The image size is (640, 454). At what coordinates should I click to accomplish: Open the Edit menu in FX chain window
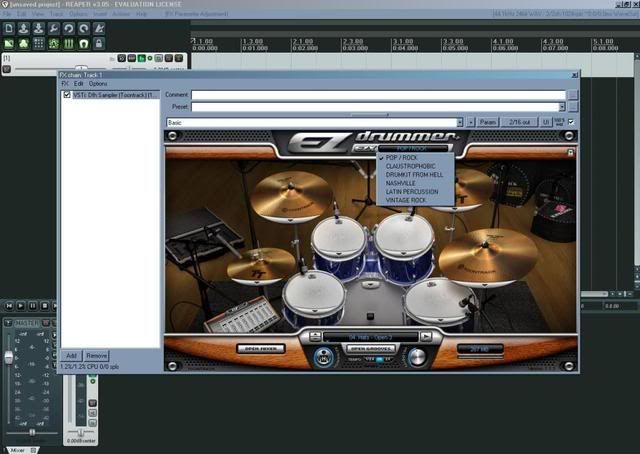[78, 84]
